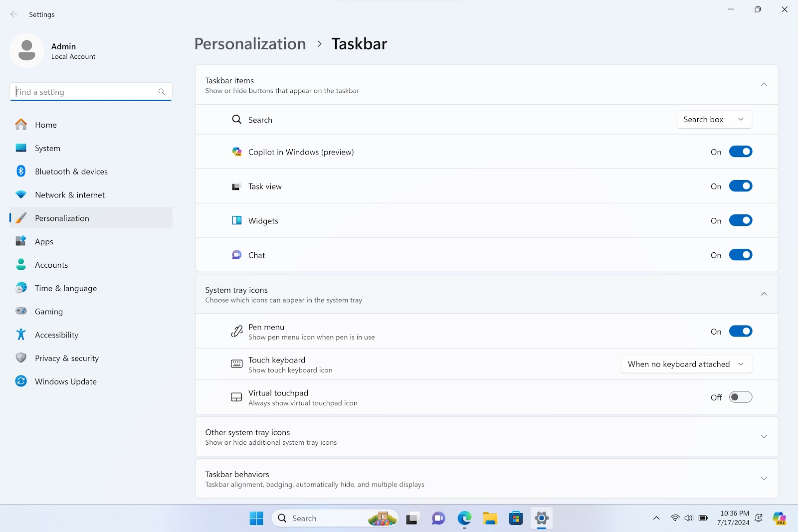This screenshot has width=798, height=532.
Task: Click the Time & language globe icon
Action: click(x=21, y=288)
